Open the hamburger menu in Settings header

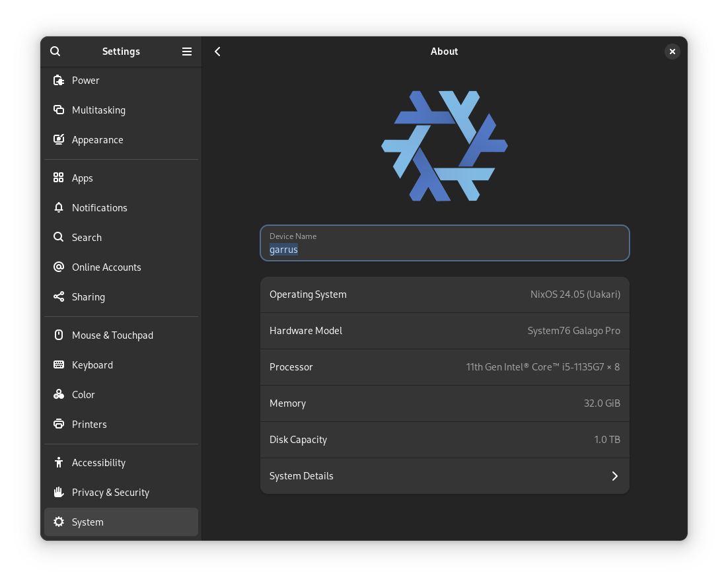[x=187, y=52]
